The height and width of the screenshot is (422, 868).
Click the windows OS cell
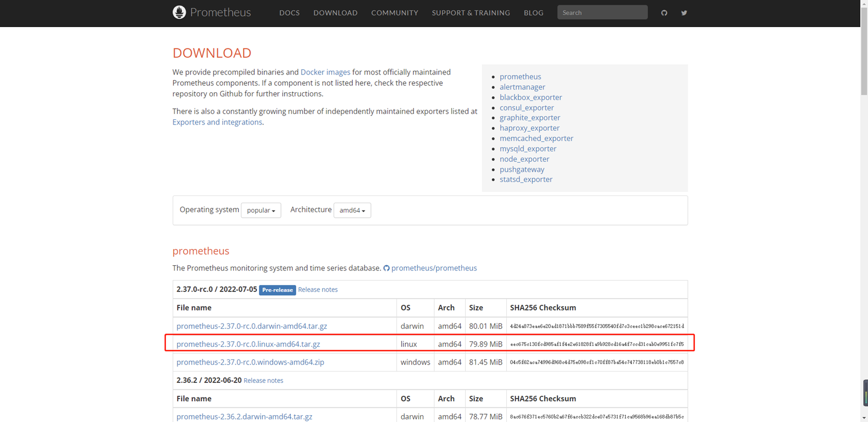415,362
